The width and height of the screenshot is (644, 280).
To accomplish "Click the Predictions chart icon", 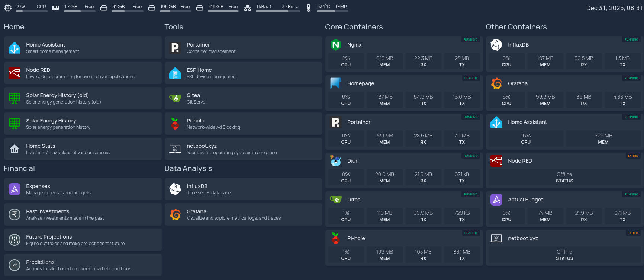I will coord(15,265).
